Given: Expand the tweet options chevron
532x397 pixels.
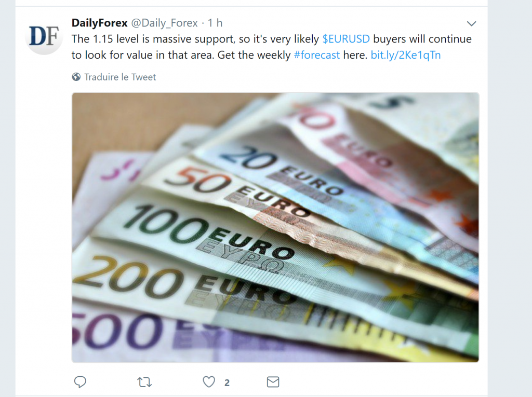Looking at the screenshot, I should pos(471,23).
